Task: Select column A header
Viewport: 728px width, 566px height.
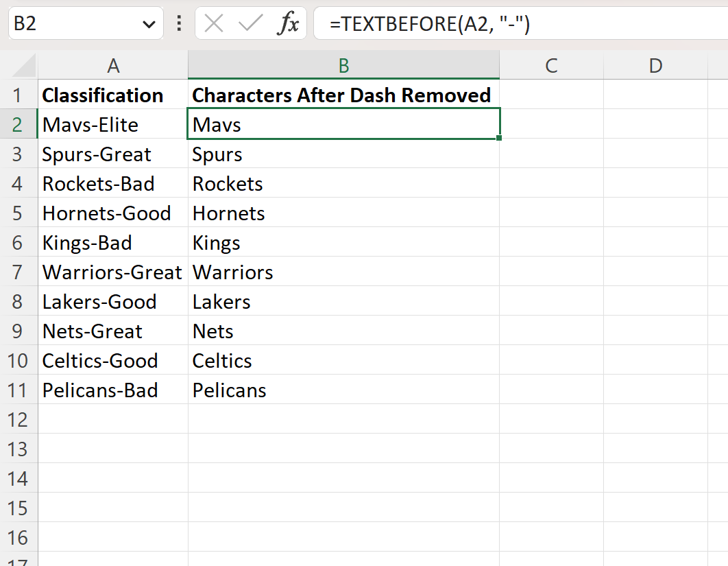Action: [113, 66]
